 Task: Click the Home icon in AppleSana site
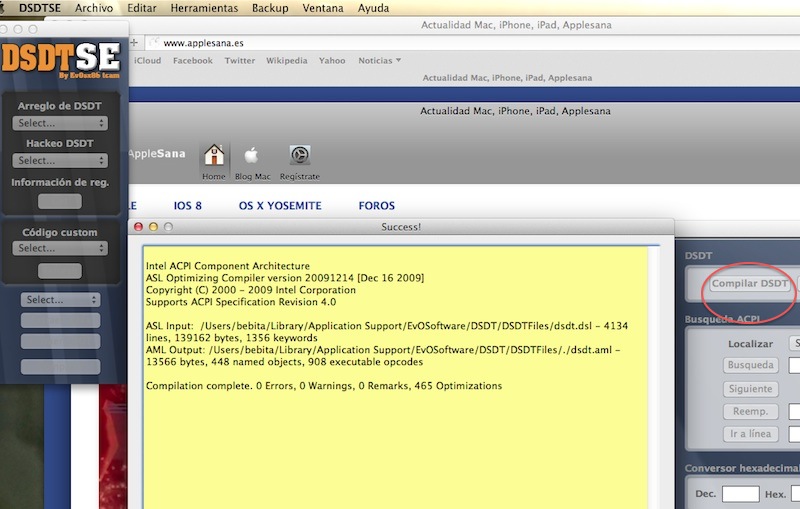(214, 155)
